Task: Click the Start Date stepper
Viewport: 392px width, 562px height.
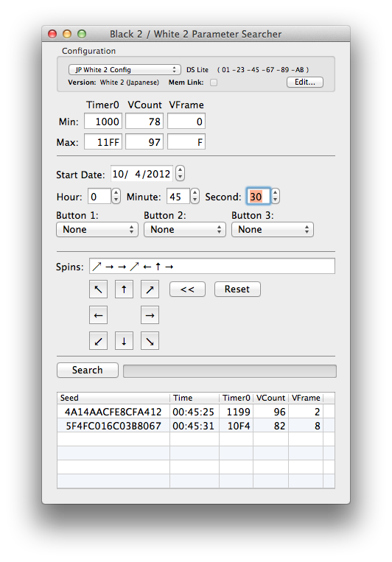Action: click(180, 174)
